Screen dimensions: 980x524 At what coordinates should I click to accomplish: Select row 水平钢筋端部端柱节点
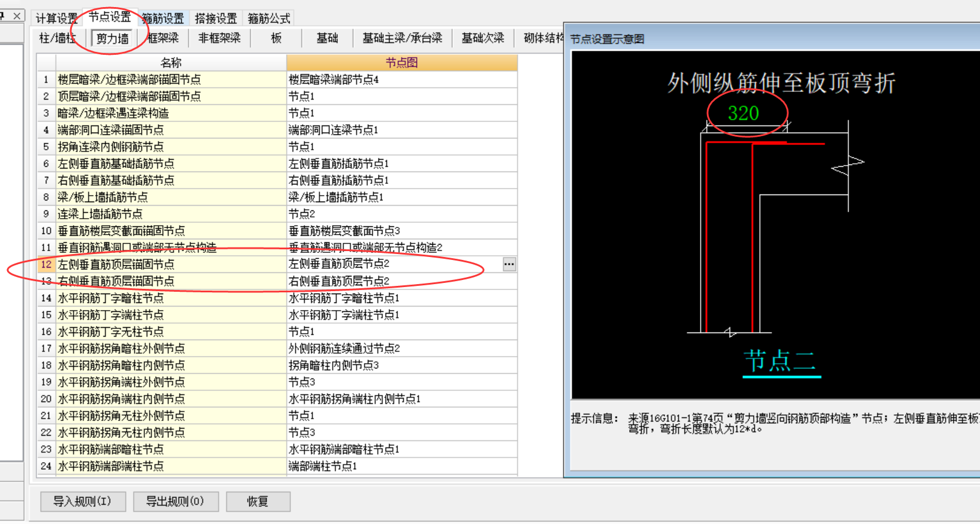click(171, 466)
